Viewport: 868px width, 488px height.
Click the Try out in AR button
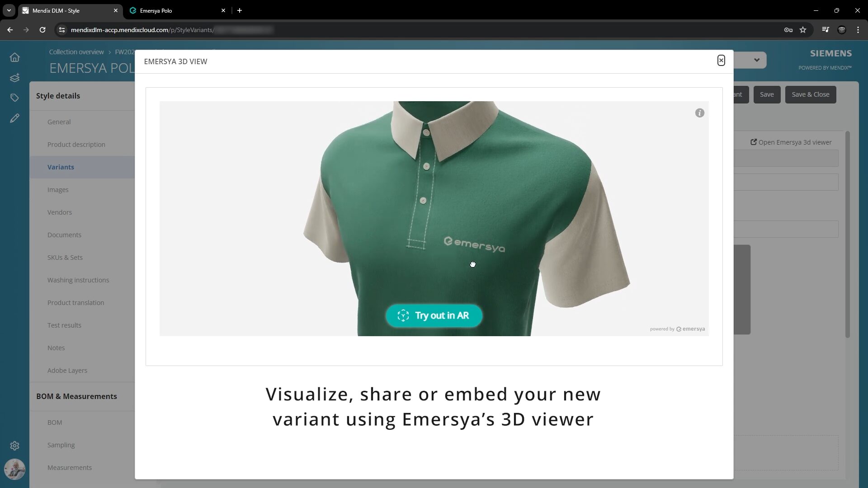[434, 315]
